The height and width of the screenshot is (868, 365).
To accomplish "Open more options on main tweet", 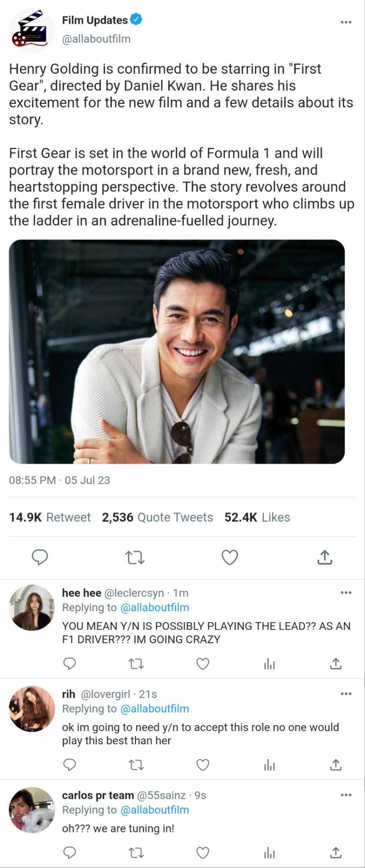I will click(x=346, y=22).
